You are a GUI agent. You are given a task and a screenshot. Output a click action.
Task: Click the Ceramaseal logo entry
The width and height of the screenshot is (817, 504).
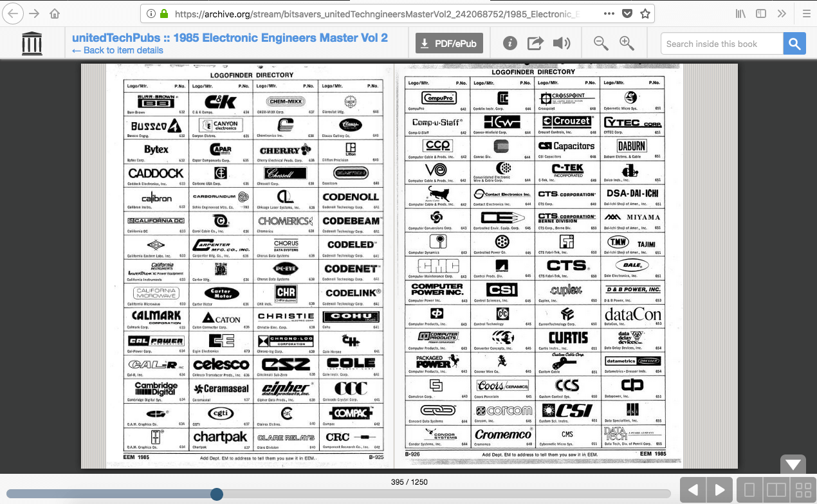(x=221, y=391)
